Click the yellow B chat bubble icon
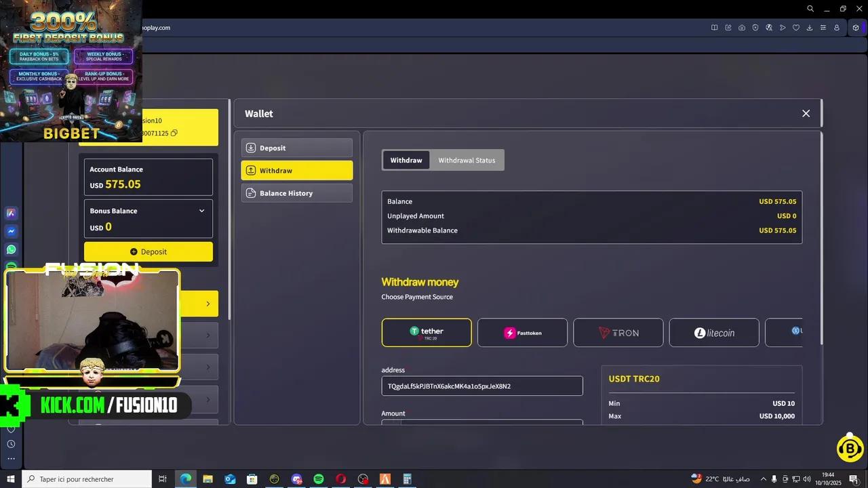868x488 pixels. 850,447
